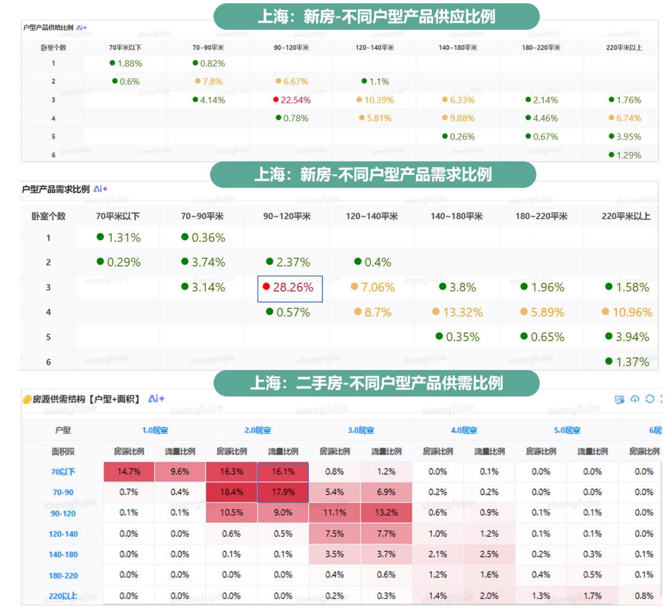Click the chart export icon in 房源供需结构 panel

tap(619, 399)
